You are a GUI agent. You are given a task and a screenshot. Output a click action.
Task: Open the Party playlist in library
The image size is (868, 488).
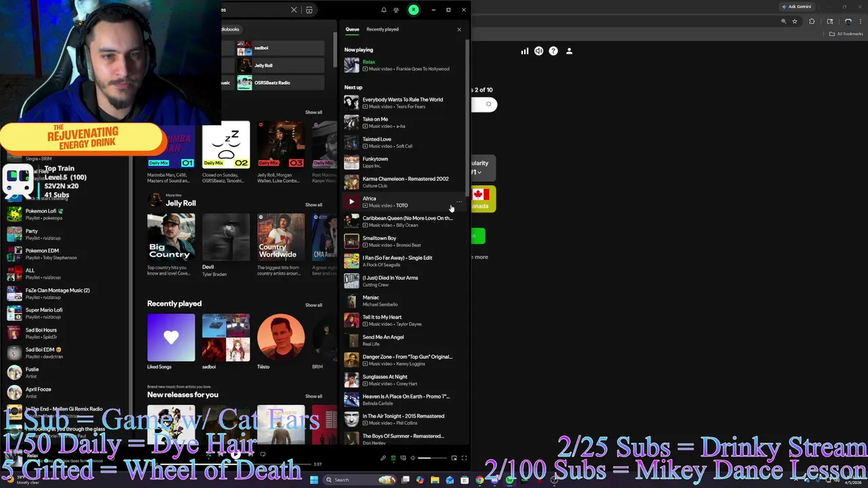[x=66, y=235]
